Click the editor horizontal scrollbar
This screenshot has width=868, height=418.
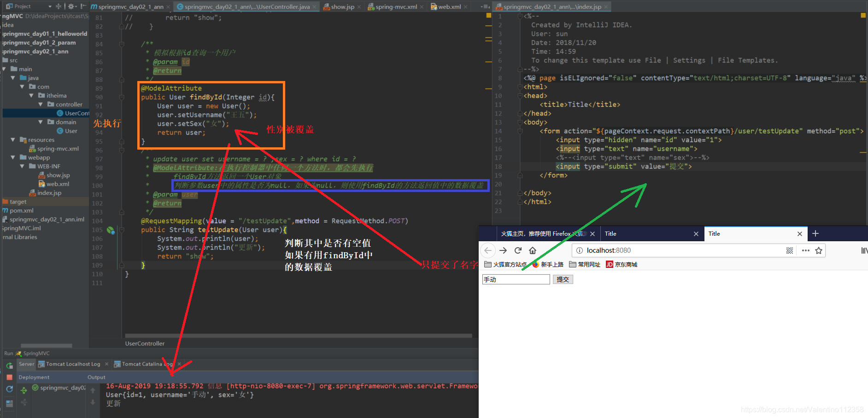[299, 336]
